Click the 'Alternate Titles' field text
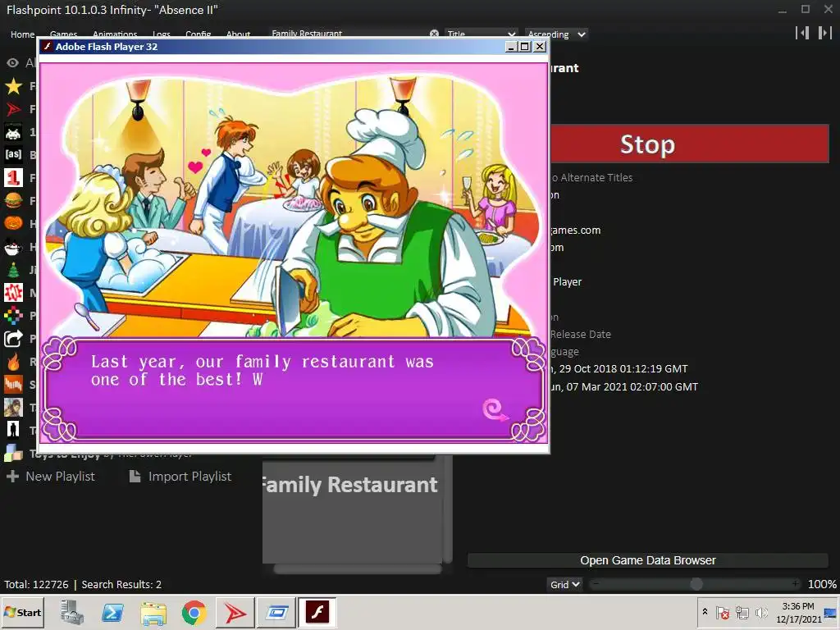This screenshot has width=840, height=630. (x=596, y=177)
